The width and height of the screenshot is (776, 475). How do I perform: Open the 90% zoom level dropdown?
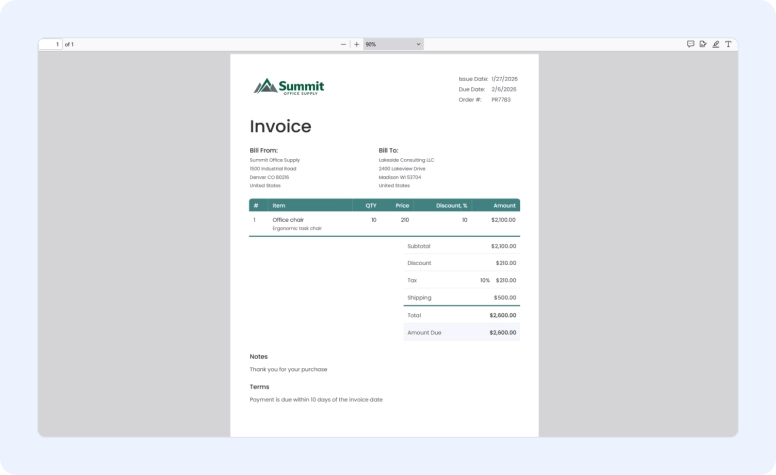pos(393,44)
